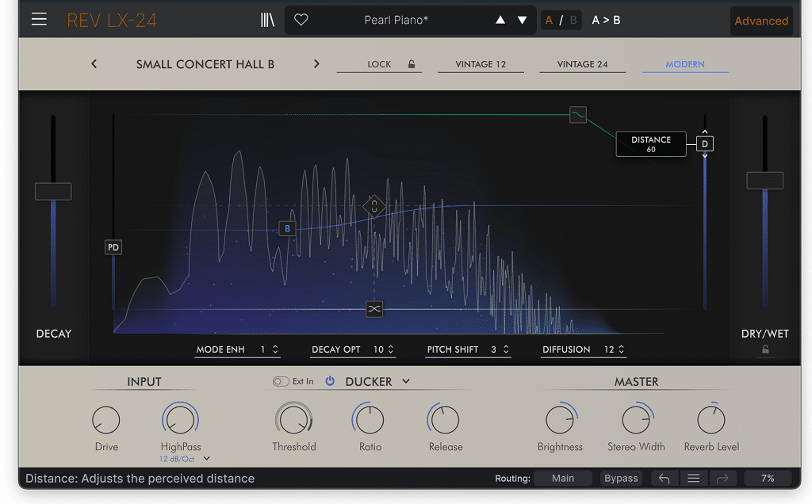Redo the last change
Screen dimensions: 812x504
coord(722,479)
